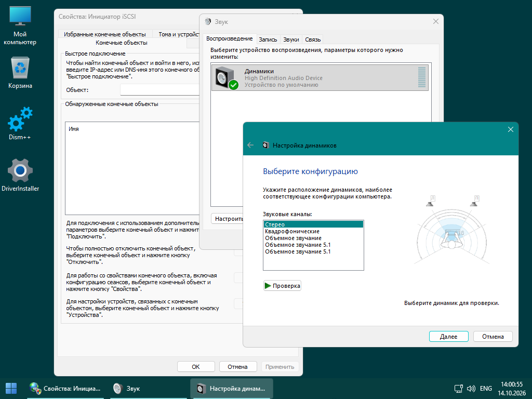The image size is (532, 399).
Task: Click Настроить in the Звук window
Action: pos(227,219)
